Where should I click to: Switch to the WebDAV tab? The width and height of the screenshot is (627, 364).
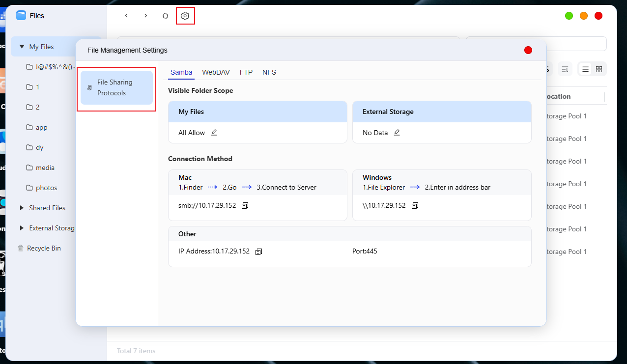pyautogui.click(x=216, y=72)
